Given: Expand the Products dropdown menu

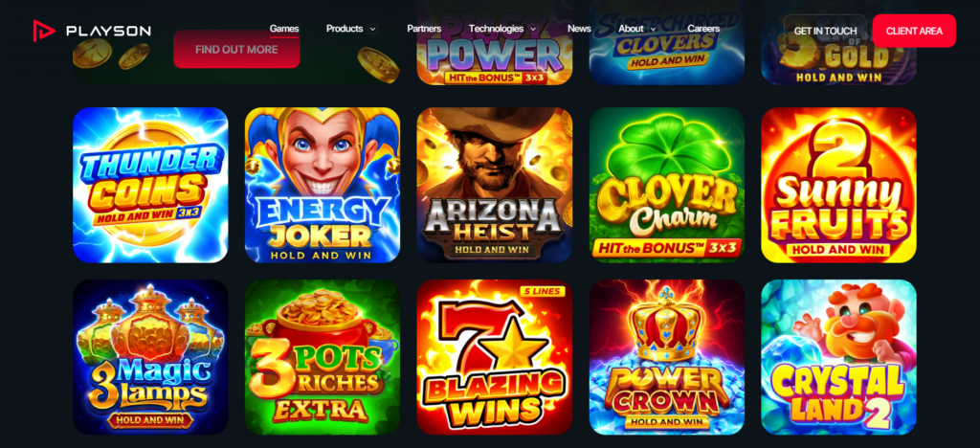Looking at the screenshot, I should pos(351,29).
